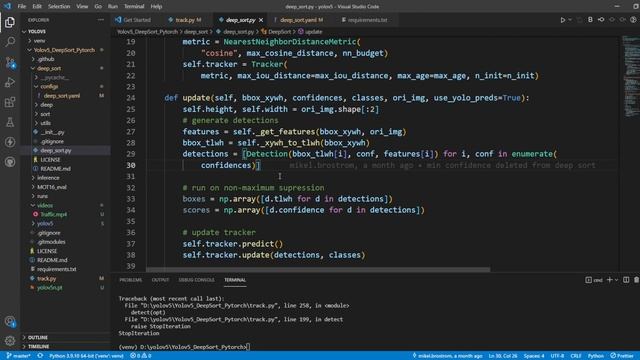
Task: Split the terminal panel
Action: [x=626, y=280]
